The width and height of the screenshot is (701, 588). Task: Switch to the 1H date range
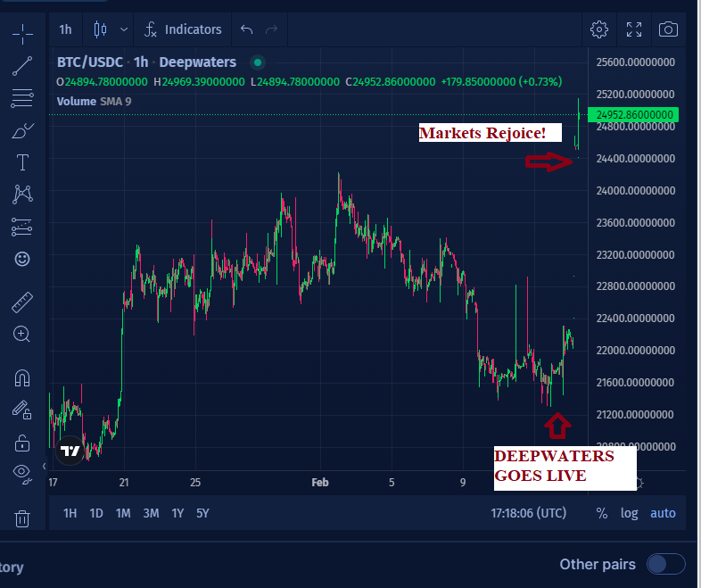point(70,513)
